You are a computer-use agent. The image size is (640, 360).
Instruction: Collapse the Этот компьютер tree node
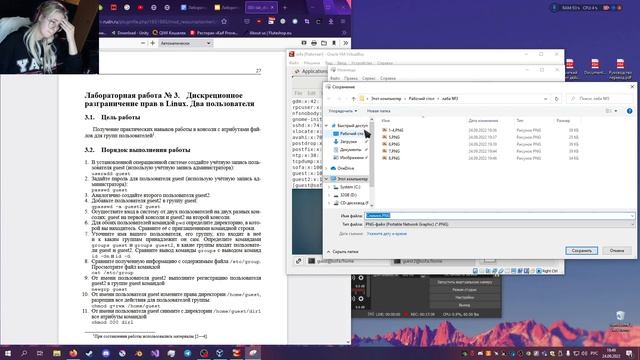tap(327, 179)
